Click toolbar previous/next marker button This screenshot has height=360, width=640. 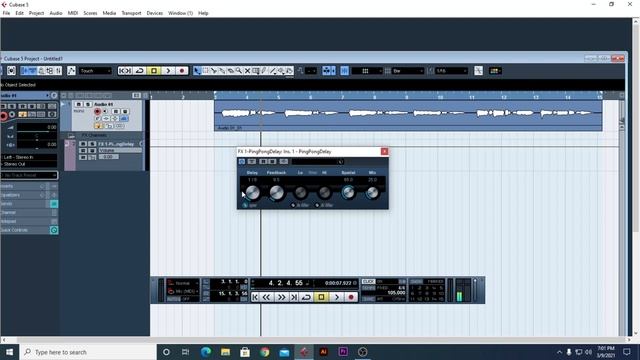[x=125, y=71]
